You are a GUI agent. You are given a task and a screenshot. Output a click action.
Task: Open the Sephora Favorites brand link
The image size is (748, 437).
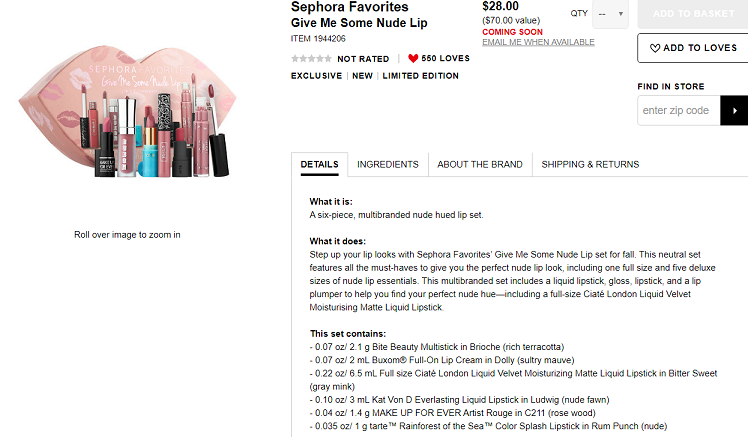tap(349, 7)
